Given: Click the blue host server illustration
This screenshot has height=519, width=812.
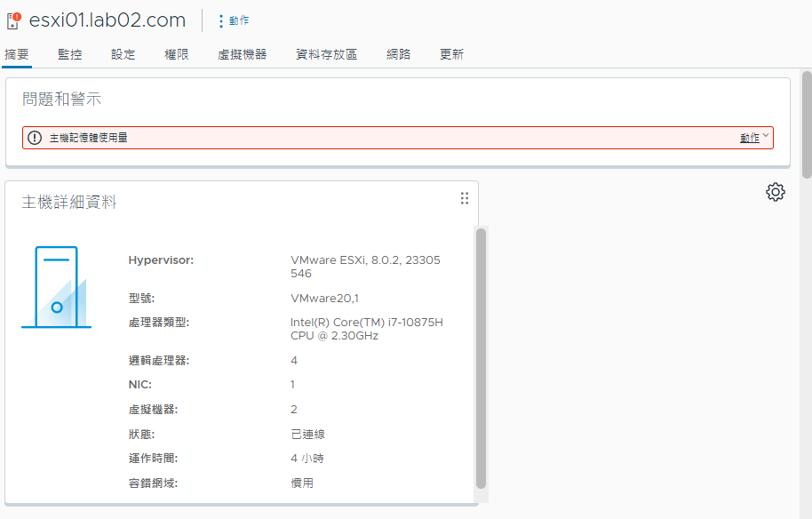Looking at the screenshot, I should point(56,287).
